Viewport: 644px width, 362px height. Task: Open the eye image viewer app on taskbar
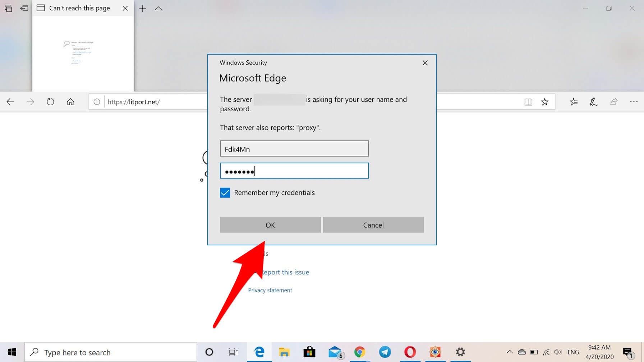coord(435,352)
